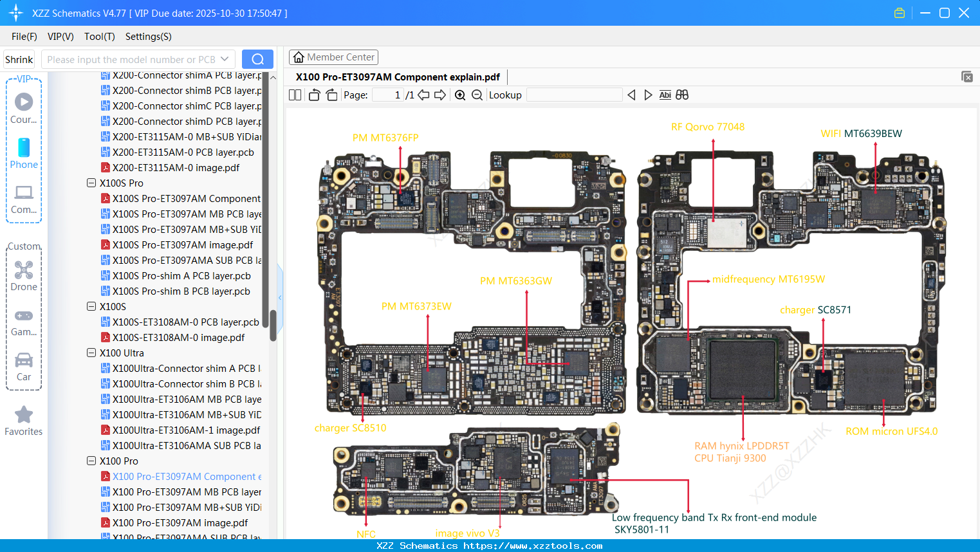Select the Drone icon in Custom panel

24,270
